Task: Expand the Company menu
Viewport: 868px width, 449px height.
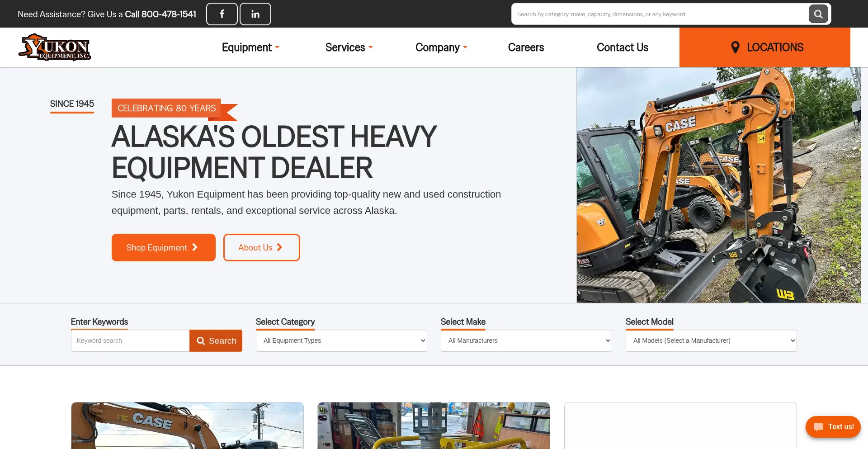Action: 441,47
